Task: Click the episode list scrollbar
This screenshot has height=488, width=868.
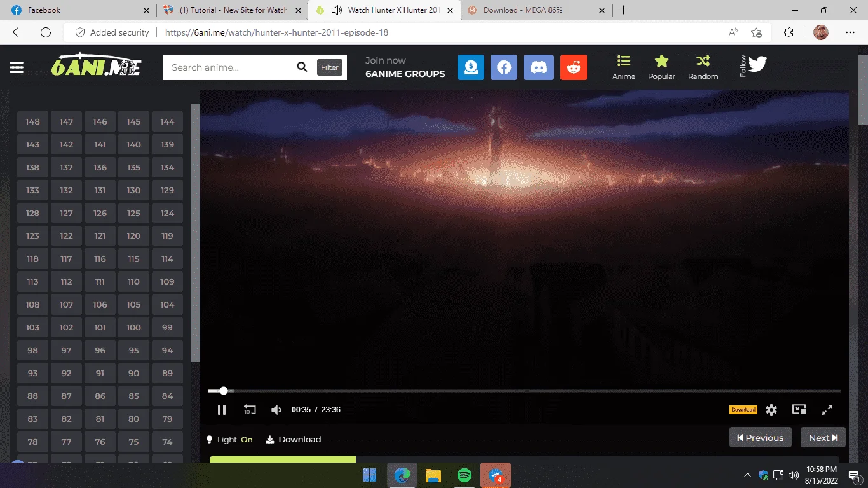Action: click(x=195, y=233)
